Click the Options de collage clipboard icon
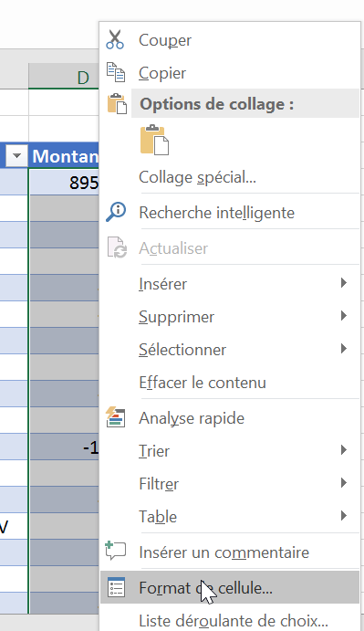Viewport: 364px width, 631px height. [117, 104]
